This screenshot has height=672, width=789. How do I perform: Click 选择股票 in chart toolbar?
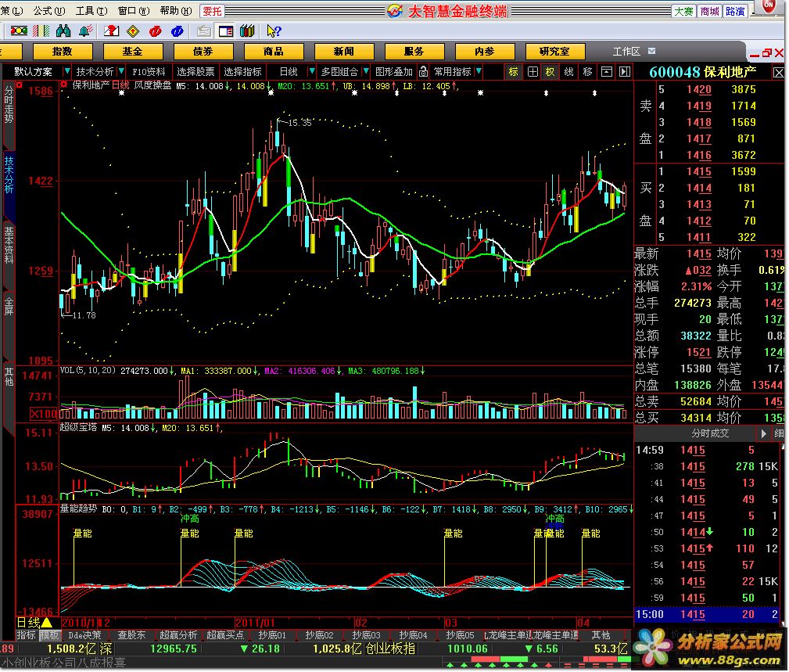(195, 71)
